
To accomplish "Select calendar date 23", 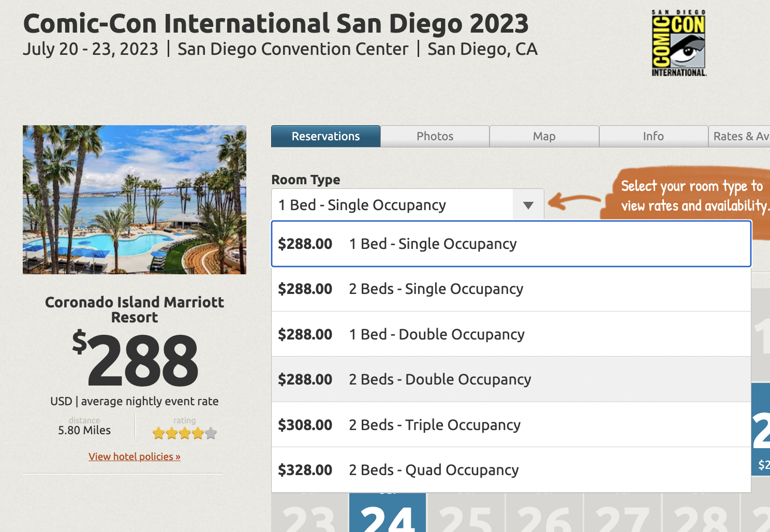I will [309, 512].
